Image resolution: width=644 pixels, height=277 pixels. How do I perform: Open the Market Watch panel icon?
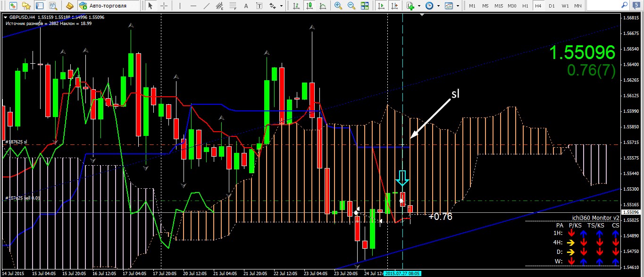(13, 6)
